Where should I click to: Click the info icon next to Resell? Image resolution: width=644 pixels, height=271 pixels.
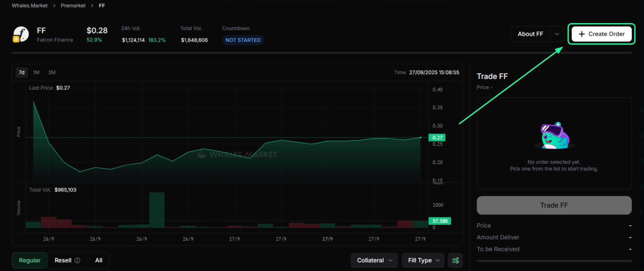tap(77, 260)
